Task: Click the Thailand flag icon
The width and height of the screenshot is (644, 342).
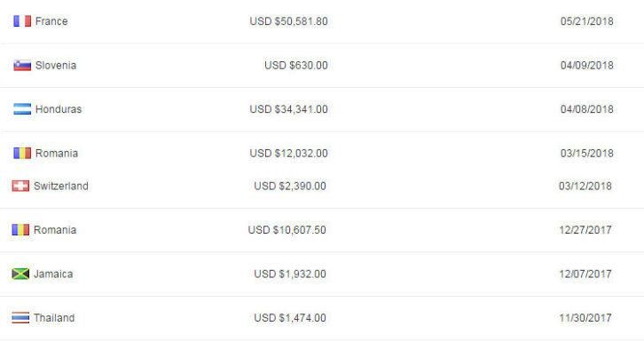Action: pos(20,318)
